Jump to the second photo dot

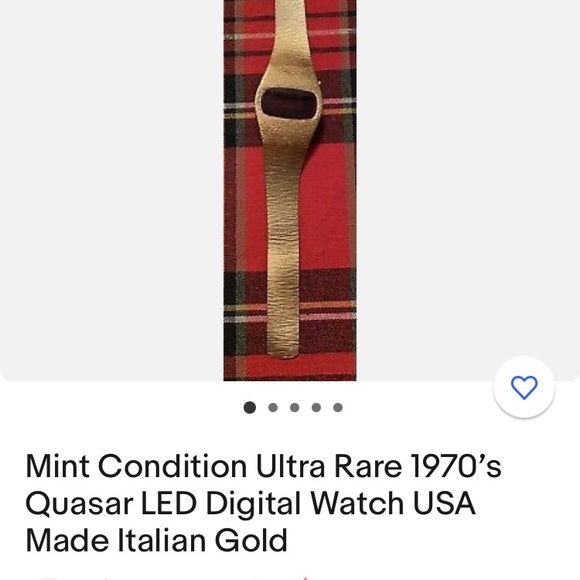tap(273, 407)
